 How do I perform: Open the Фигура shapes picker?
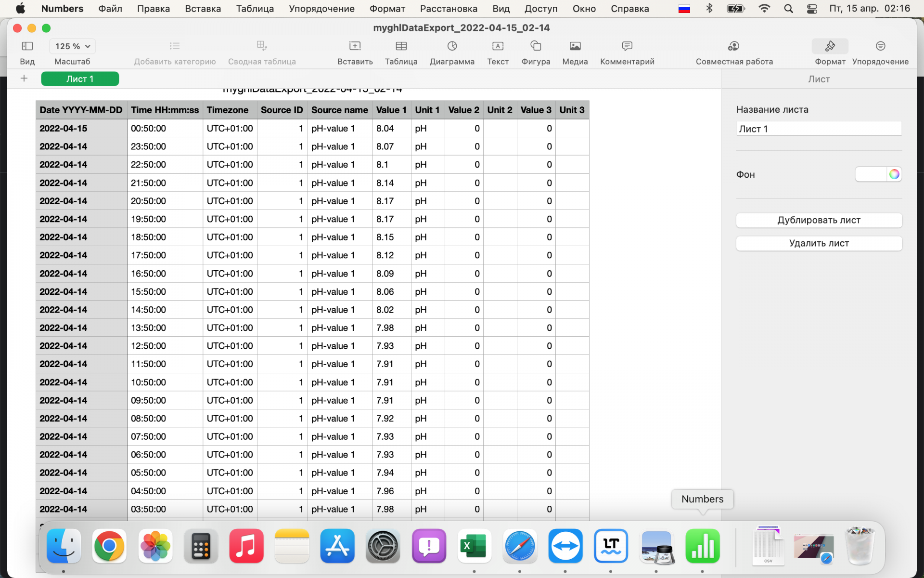536,47
